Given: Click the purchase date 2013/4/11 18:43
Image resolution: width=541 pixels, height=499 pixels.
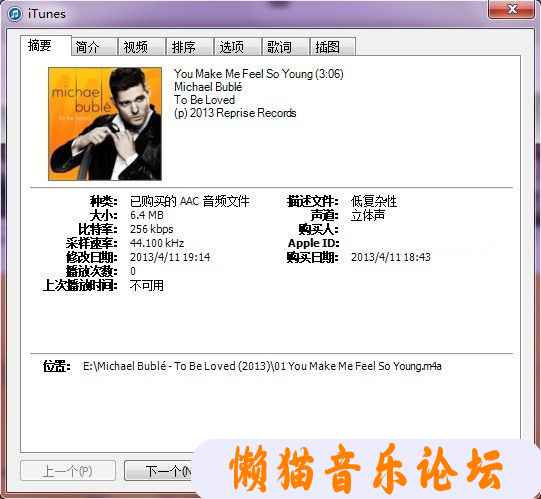Looking at the screenshot, I should 391,257.
